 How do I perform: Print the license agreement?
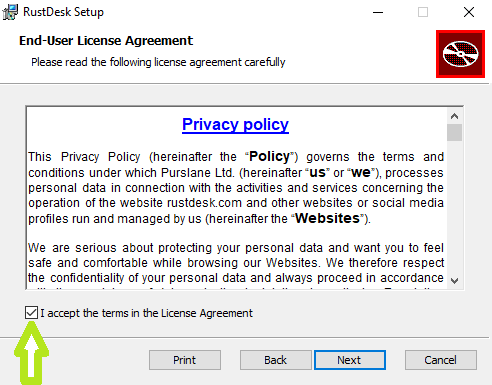(185, 360)
